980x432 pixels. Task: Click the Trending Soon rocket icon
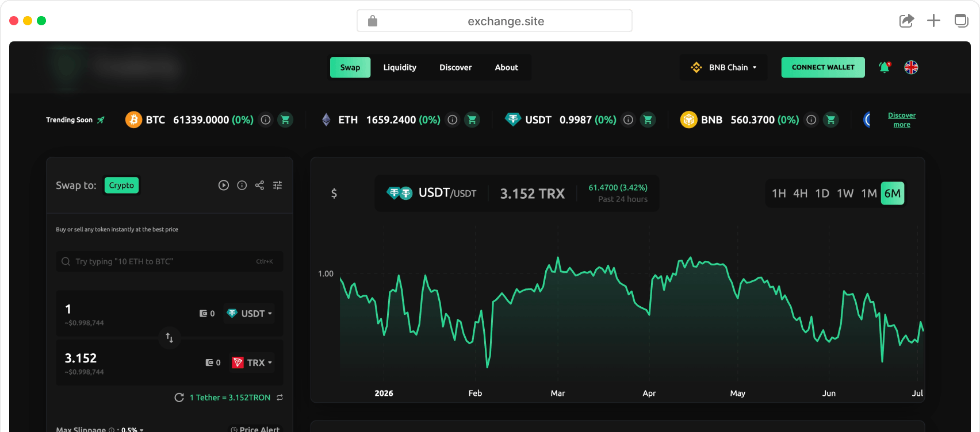[x=101, y=120]
